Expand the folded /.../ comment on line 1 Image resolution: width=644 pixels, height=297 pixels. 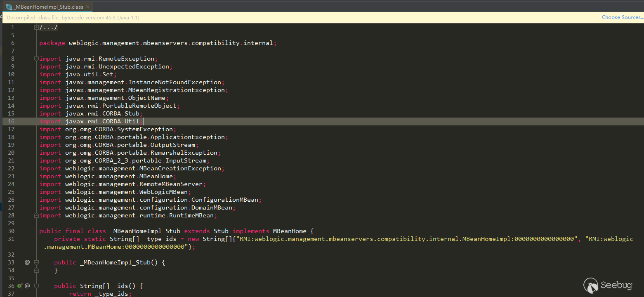click(36, 27)
